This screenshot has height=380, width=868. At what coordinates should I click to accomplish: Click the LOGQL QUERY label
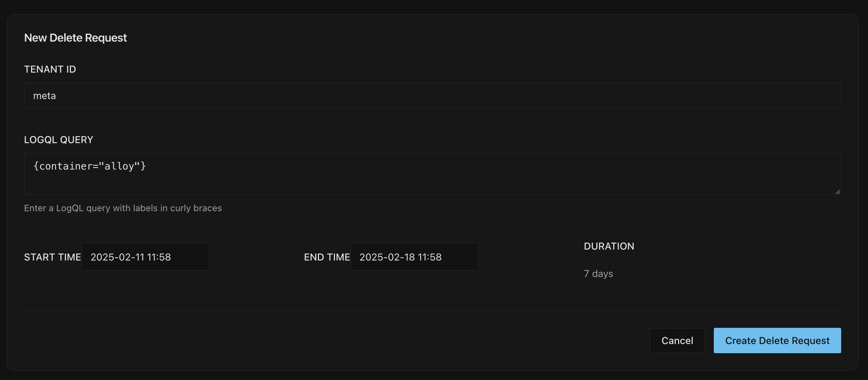58,140
